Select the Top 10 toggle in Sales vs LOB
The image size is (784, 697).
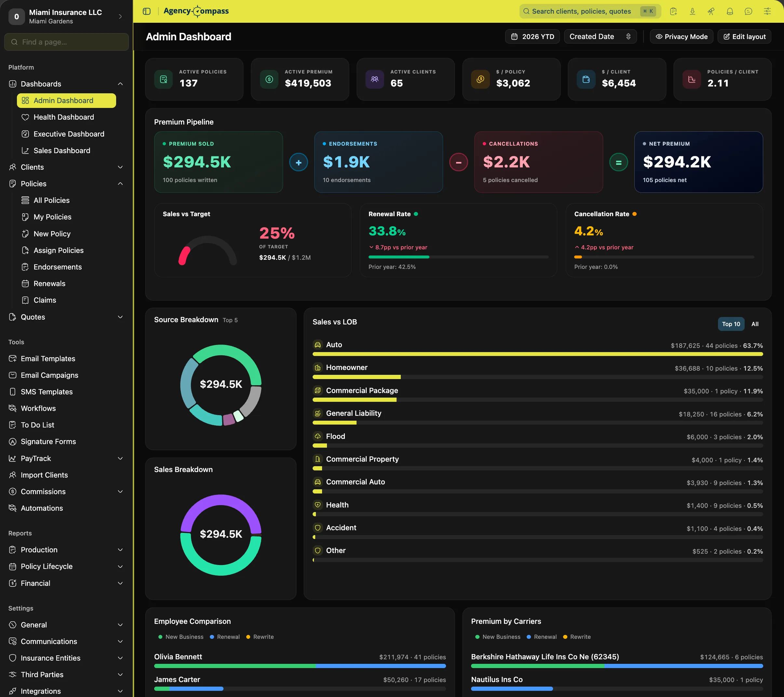[x=731, y=324]
